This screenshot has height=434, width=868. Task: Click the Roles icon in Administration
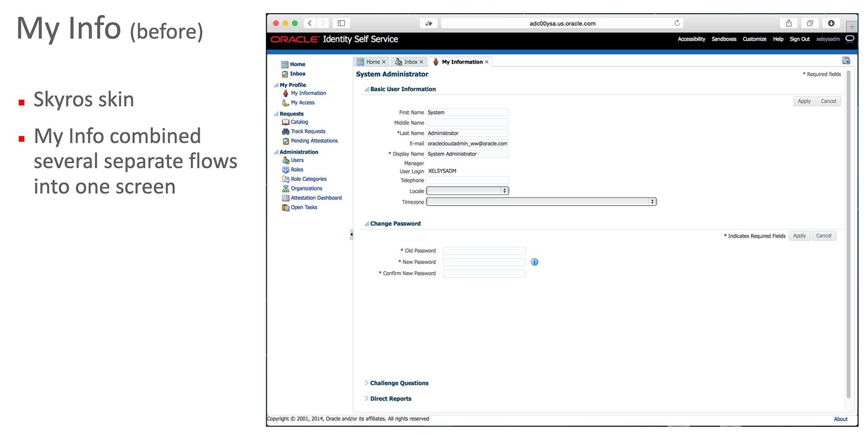pos(285,170)
